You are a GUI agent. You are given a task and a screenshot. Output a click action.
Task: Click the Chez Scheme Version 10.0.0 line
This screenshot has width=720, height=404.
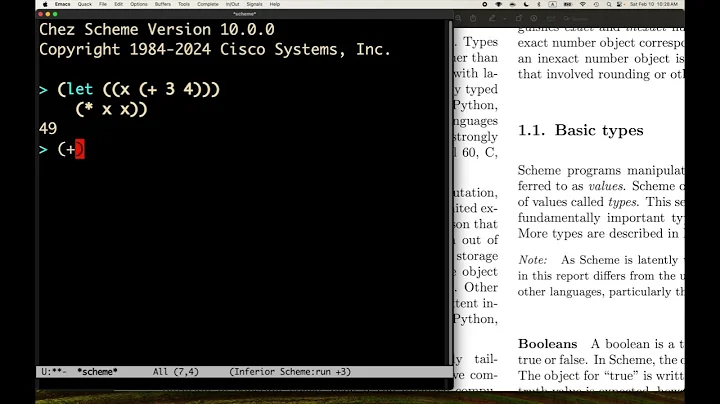pos(157,30)
